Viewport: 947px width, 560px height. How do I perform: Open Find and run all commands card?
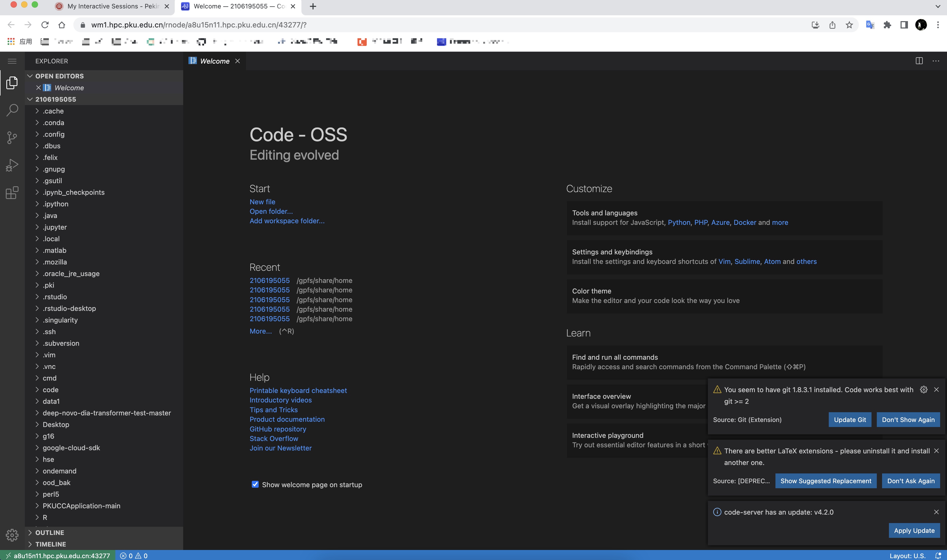point(724,362)
